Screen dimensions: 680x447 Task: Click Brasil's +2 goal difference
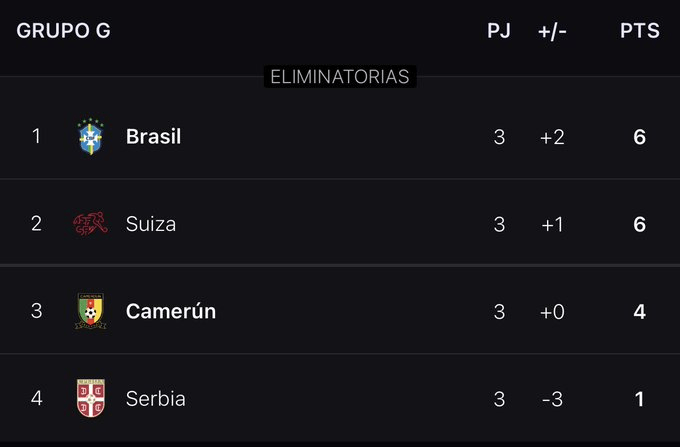pos(552,136)
